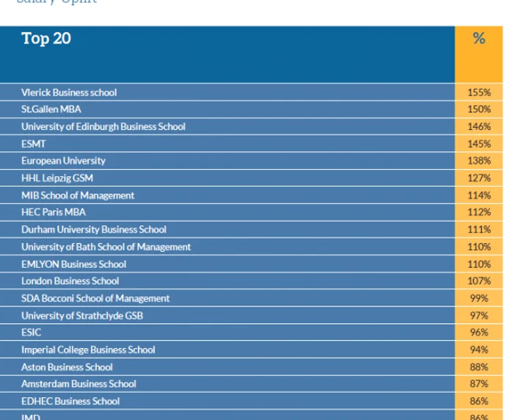The width and height of the screenshot is (514, 420).
Task: Select the EMLYON Business School name
Action: point(73,264)
